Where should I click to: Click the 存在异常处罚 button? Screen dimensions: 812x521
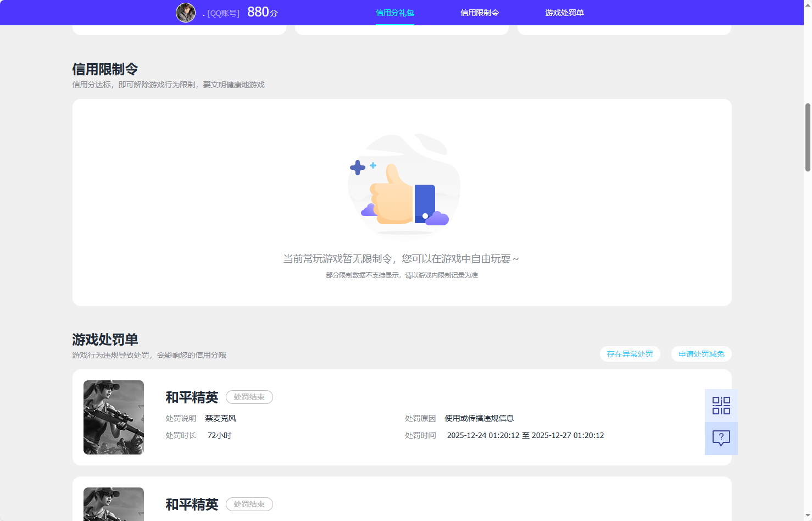tap(630, 354)
